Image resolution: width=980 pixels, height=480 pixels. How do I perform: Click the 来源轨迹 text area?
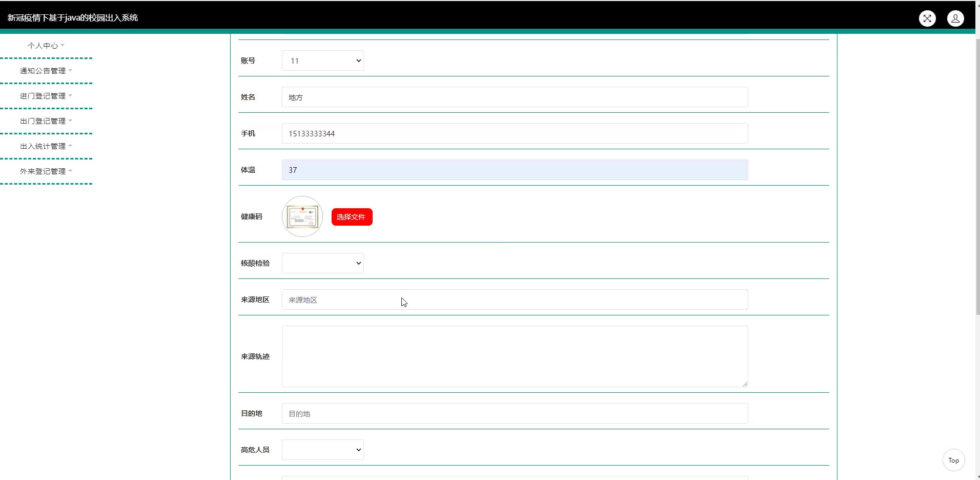pyautogui.click(x=515, y=356)
